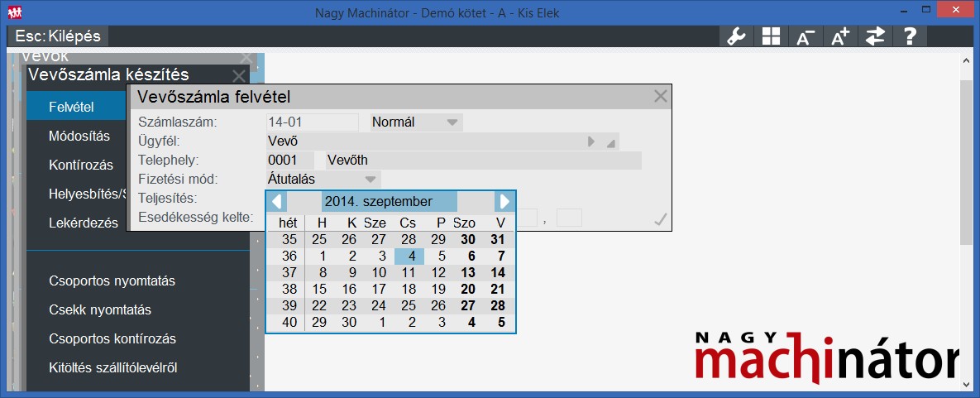Viewport: 980px width, 398px height.
Task: Select day 15 in week 38
Action: (x=319, y=290)
